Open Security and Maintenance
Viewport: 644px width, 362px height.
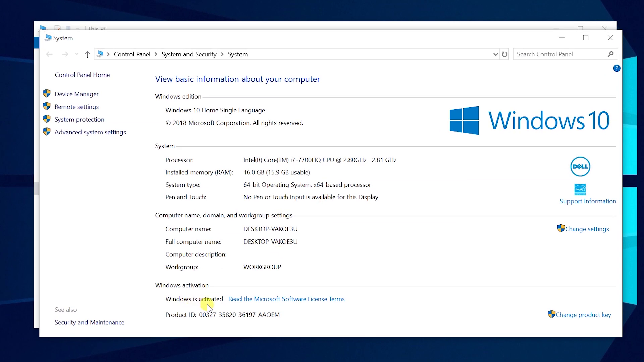coord(89,322)
